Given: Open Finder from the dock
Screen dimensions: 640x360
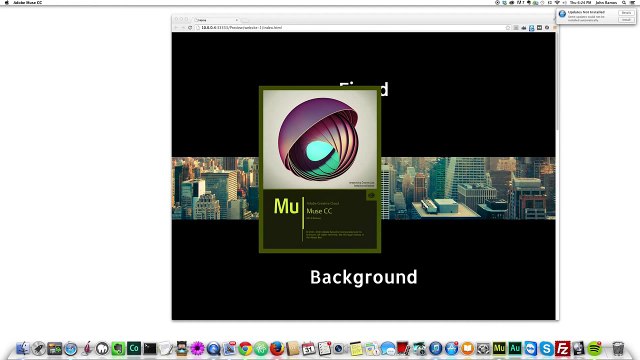Looking at the screenshot, I should click(x=23, y=348).
